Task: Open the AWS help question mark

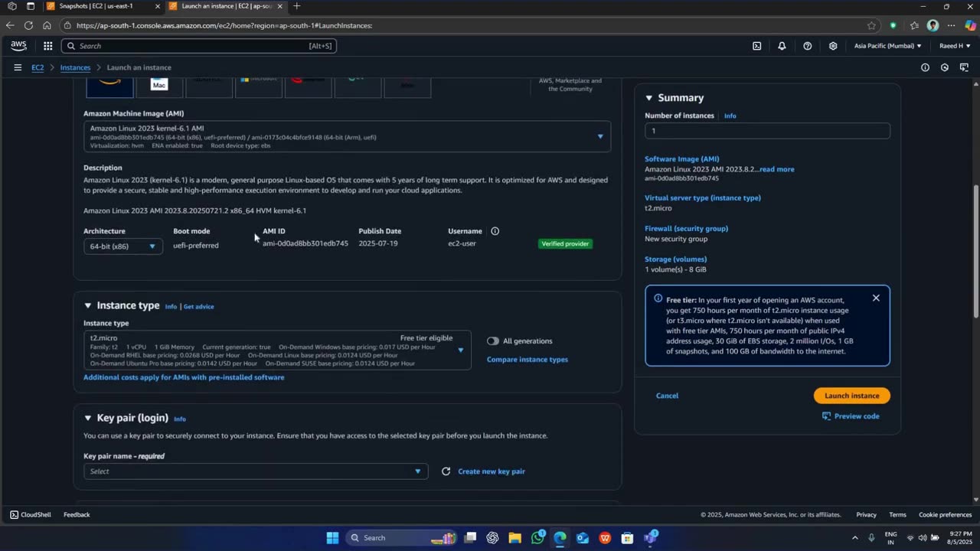Action: (807, 46)
